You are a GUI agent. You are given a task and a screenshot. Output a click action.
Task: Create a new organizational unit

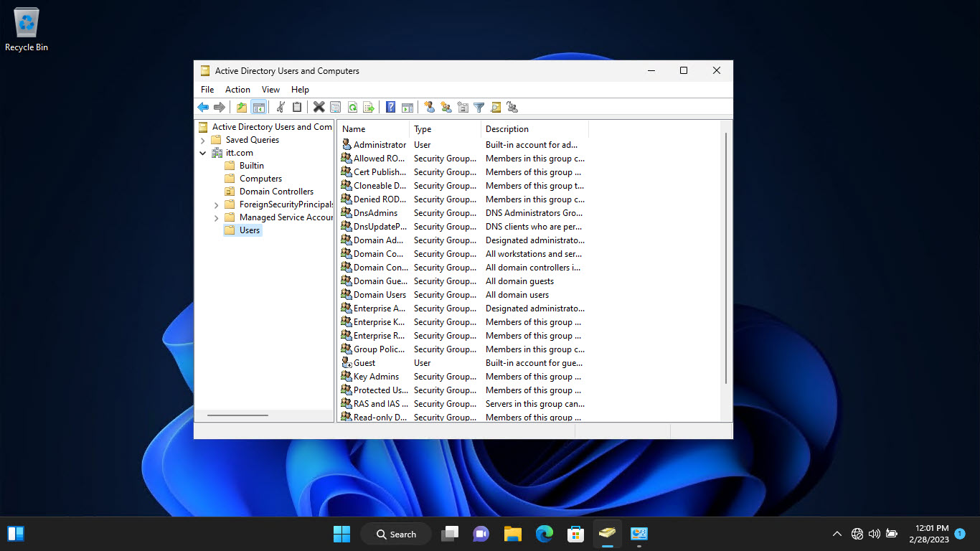(x=463, y=107)
